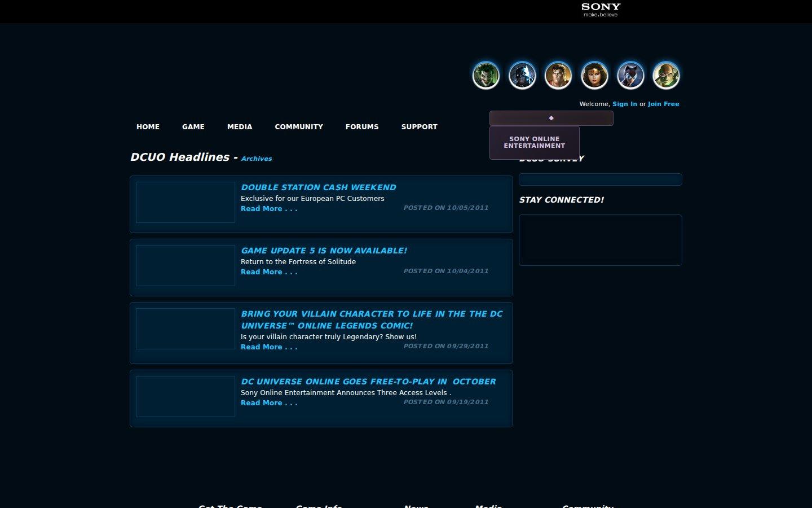The image size is (812, 508).
Task: Click the Batman character portrait icon
Action: (x=522, y=76)
